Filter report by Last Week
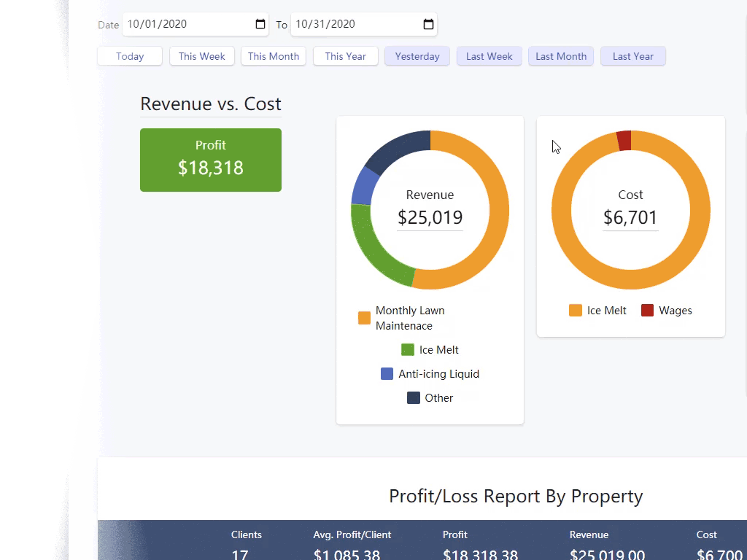 tap(489, 56)
